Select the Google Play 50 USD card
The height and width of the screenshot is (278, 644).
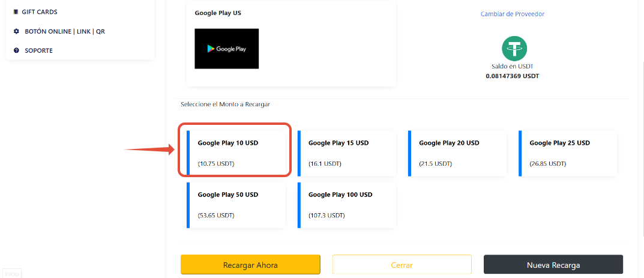click(236, 205)
